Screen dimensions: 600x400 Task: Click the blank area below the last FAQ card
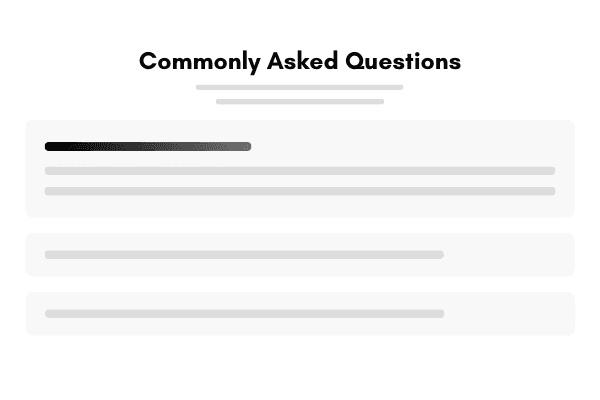pyautogui.click(x=300, y=368)
